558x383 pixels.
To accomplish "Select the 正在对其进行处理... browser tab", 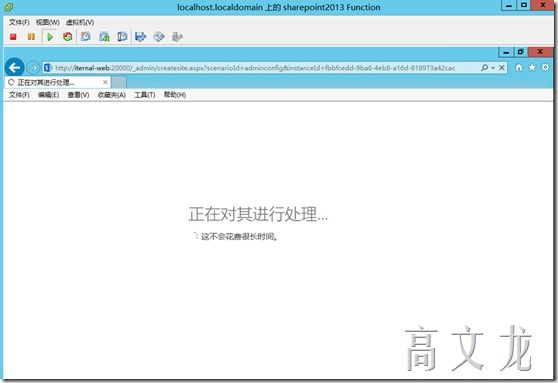I will point(57,82).
